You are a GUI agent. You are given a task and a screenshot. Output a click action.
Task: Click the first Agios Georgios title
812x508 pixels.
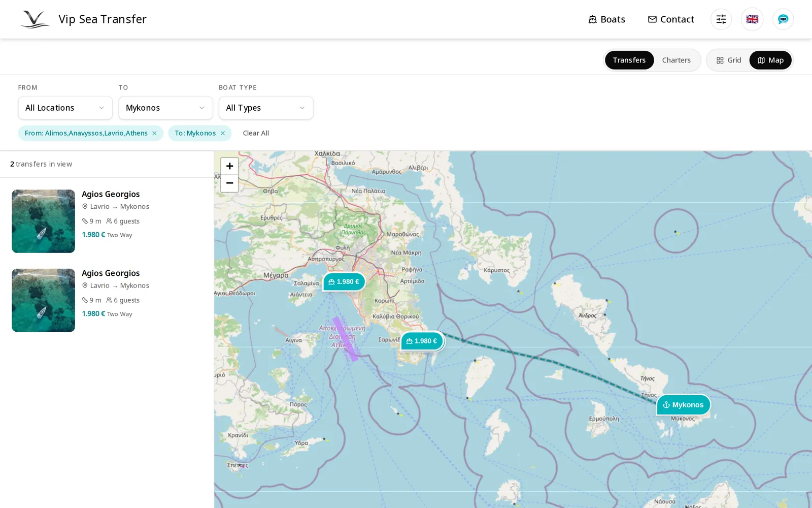[111, 194]
